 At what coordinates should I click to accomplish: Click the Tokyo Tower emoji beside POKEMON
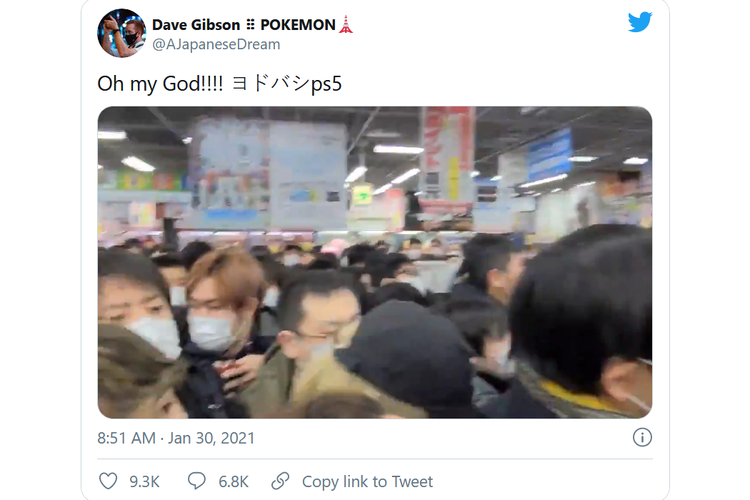[345, 24]
